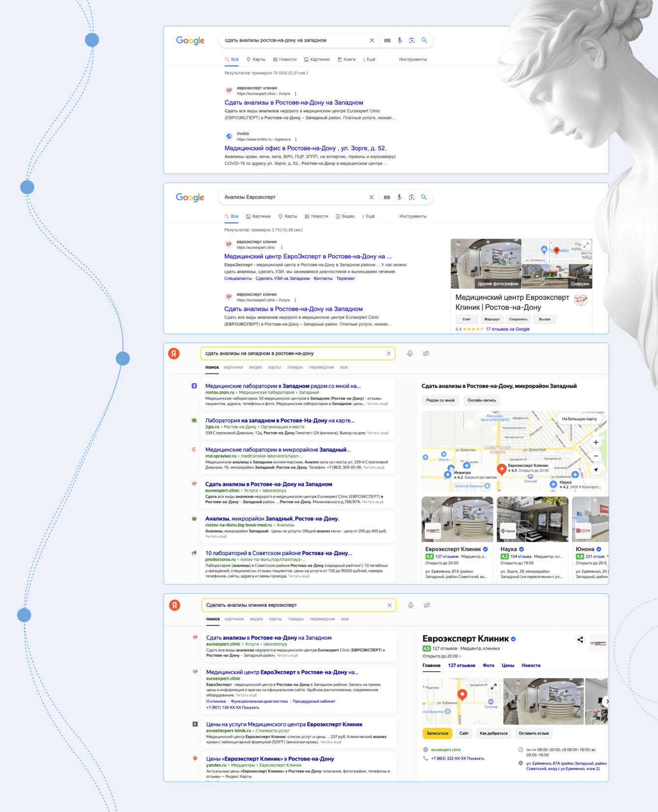The width and height of the screenshot is (658, 812).
Task: Open the on-screen keyboard in Google "сдать анализы" search
Action: pyautogui.click(x=387, y=40)
